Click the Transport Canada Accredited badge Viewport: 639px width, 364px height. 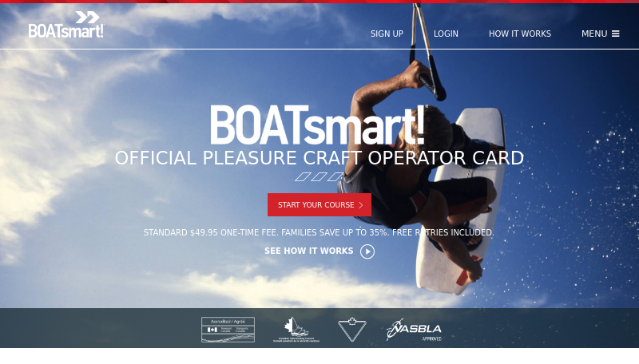click(228, 330)
